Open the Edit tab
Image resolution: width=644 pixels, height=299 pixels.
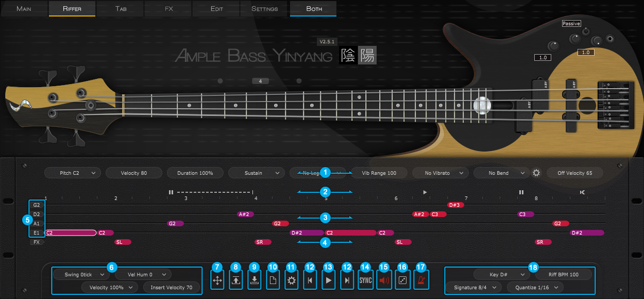tap(217, 9)
